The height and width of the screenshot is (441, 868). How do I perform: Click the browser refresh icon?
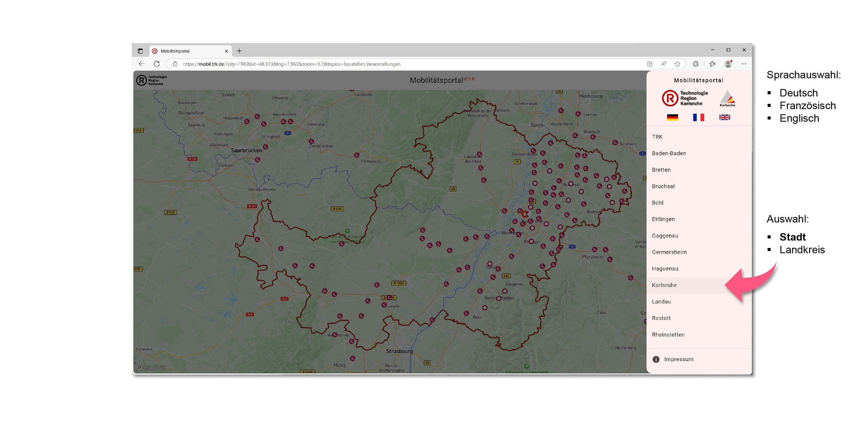pos(157,64)
